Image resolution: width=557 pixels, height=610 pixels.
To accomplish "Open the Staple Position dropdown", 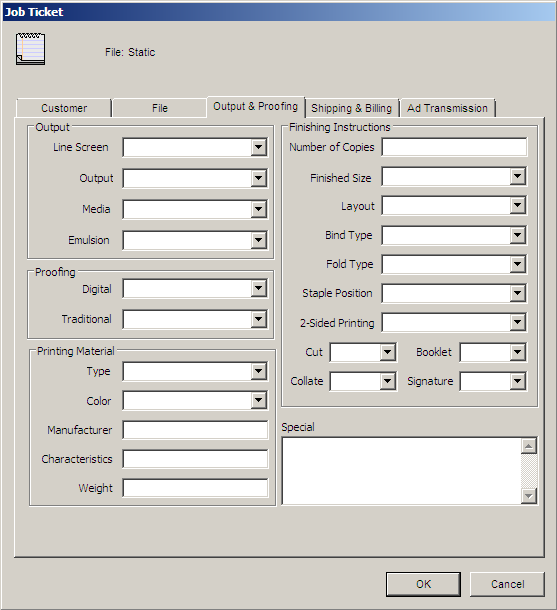I will (517, 293).
